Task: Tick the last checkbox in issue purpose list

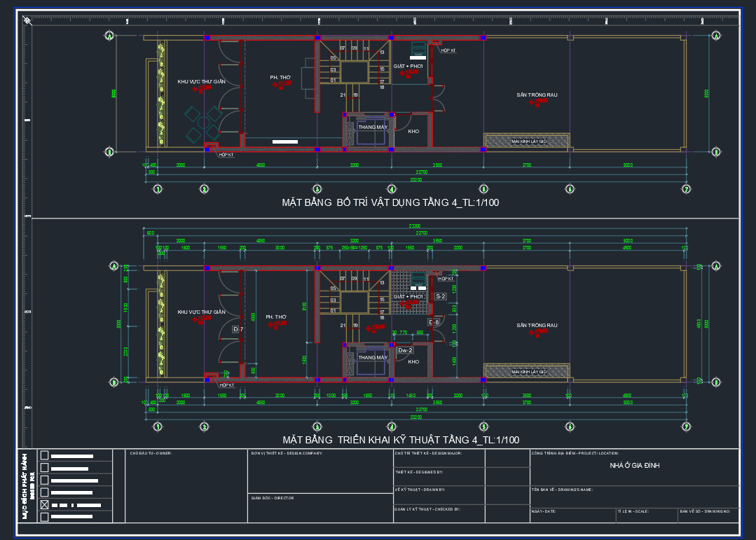Action: tap(45, 517)
